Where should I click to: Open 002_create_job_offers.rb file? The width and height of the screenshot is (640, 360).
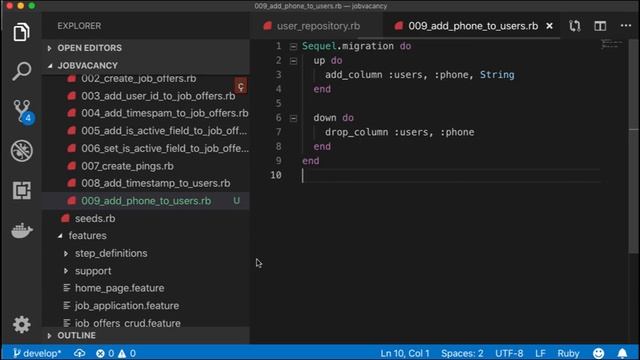coord(145,78)
